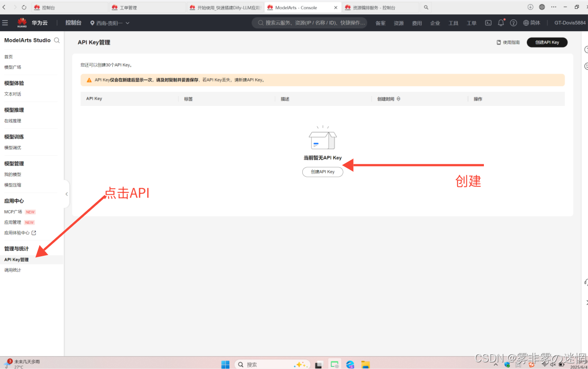Switch to the Dify-LLM应用 browser tab

point(225,7)
